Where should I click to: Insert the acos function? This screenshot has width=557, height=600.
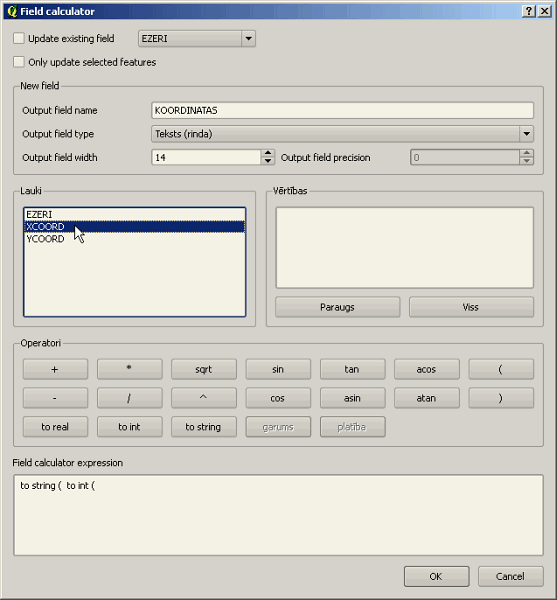click(x=427, y=369)
